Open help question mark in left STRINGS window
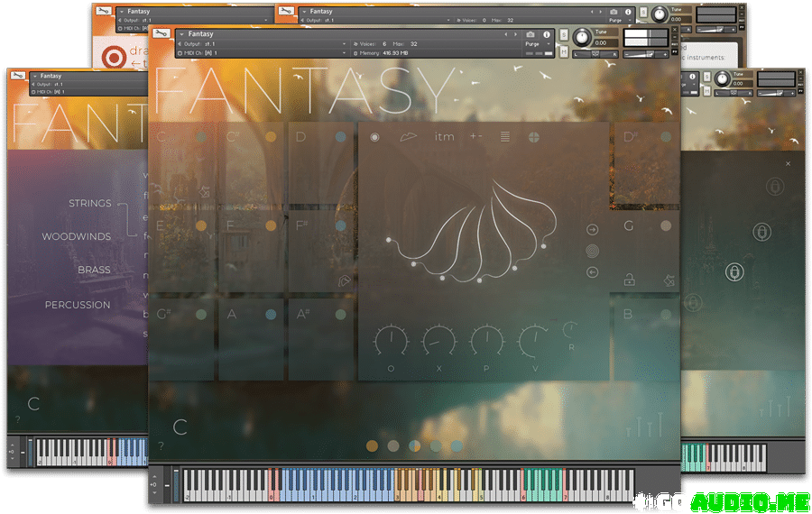The width and height of the screenshot is (812, 514). [x=17, y=419]
